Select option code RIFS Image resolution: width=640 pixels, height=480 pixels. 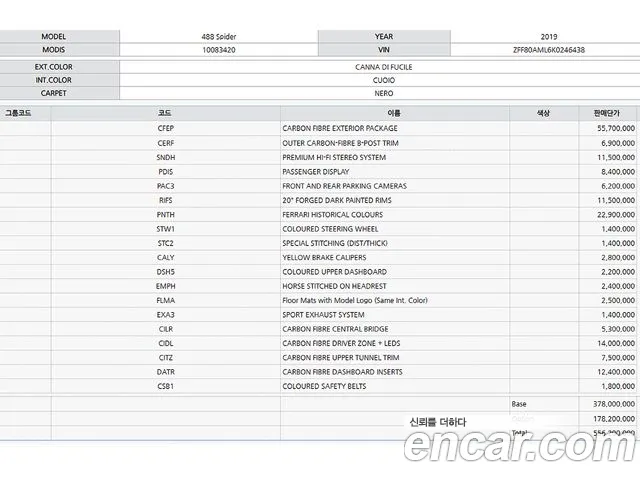pos(166,200)
